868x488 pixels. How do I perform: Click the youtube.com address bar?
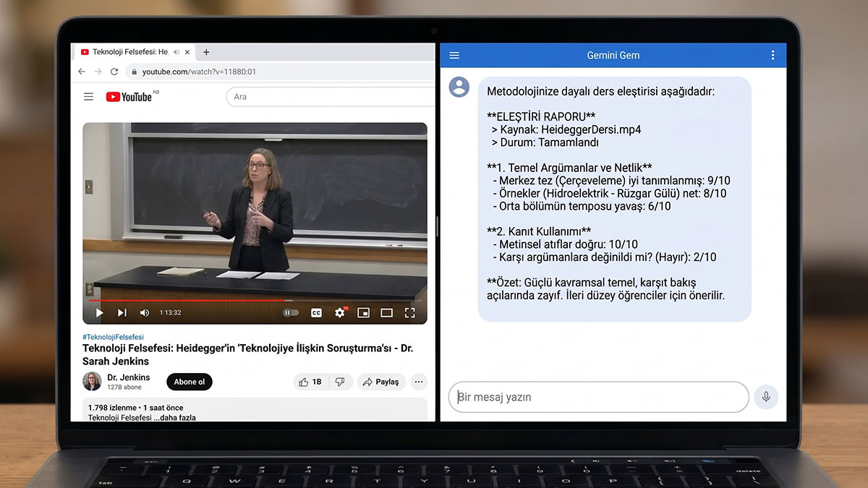point(280,72)
